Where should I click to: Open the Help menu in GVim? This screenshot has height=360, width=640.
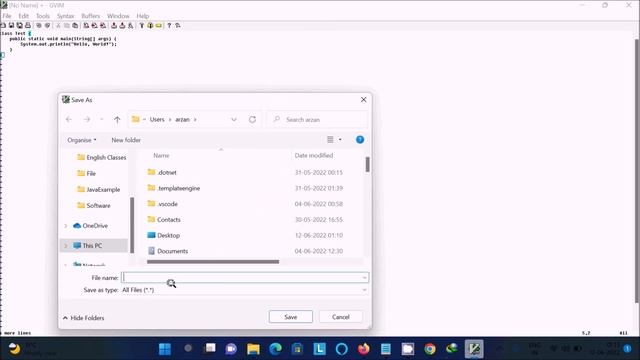click(x=142, y=16)
